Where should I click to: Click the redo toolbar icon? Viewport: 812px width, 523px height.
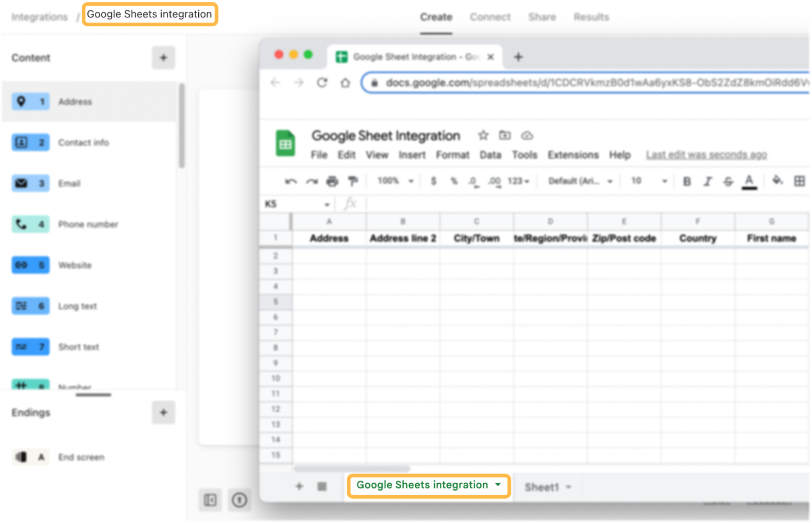(312, 181)
